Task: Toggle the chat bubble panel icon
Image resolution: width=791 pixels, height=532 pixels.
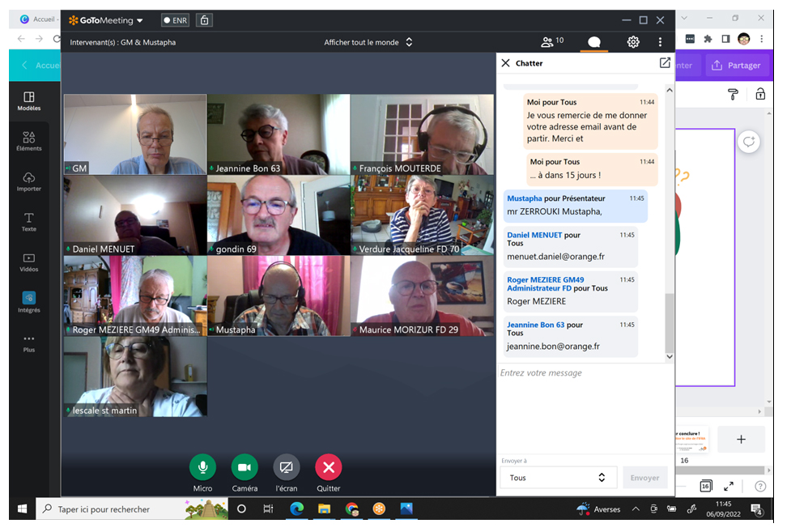Action: (x=594, y=42)
